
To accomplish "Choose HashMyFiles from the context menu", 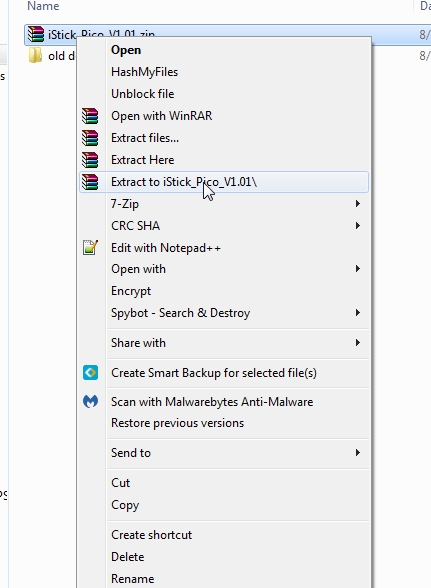I will (144, 72).
